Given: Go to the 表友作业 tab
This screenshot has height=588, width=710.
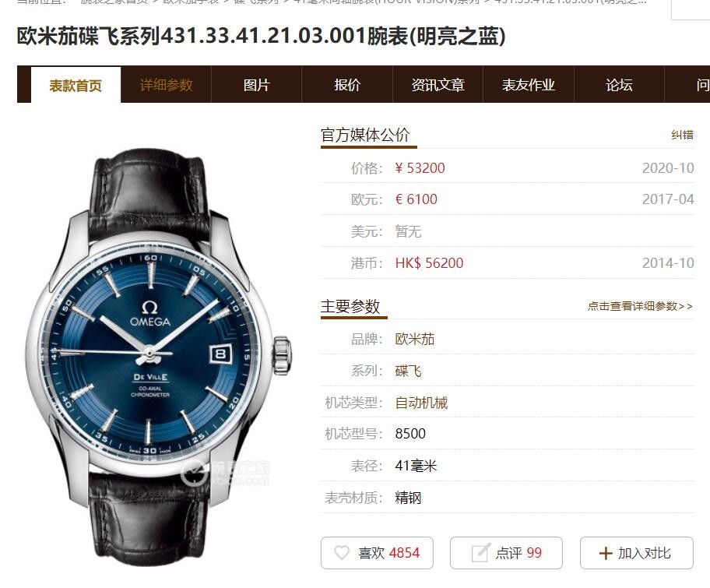Looking at the screenshot, I should tap(529, 85).
